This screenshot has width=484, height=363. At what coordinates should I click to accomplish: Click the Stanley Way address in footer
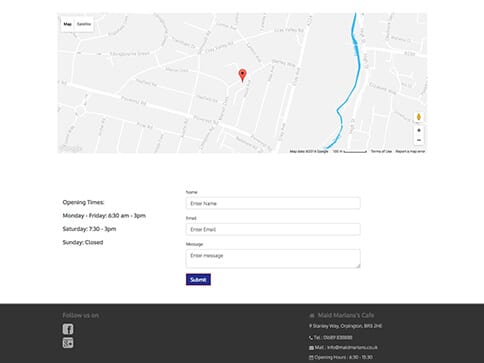coord(347,326)
